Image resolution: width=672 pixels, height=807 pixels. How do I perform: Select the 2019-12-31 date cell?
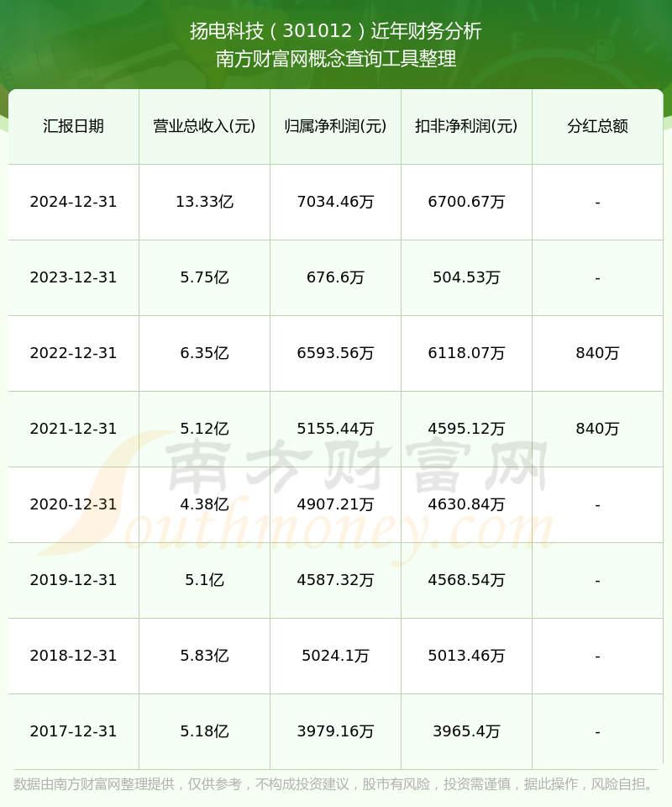(x=74, y=580)
